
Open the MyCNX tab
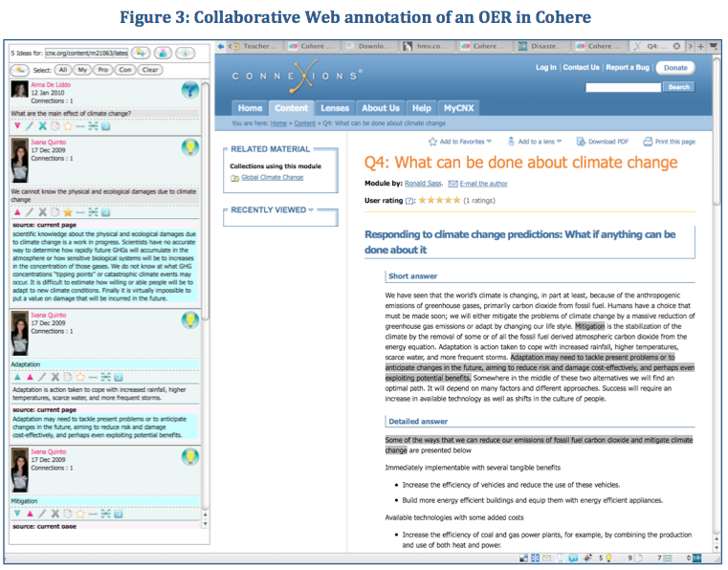coord(459,108)
